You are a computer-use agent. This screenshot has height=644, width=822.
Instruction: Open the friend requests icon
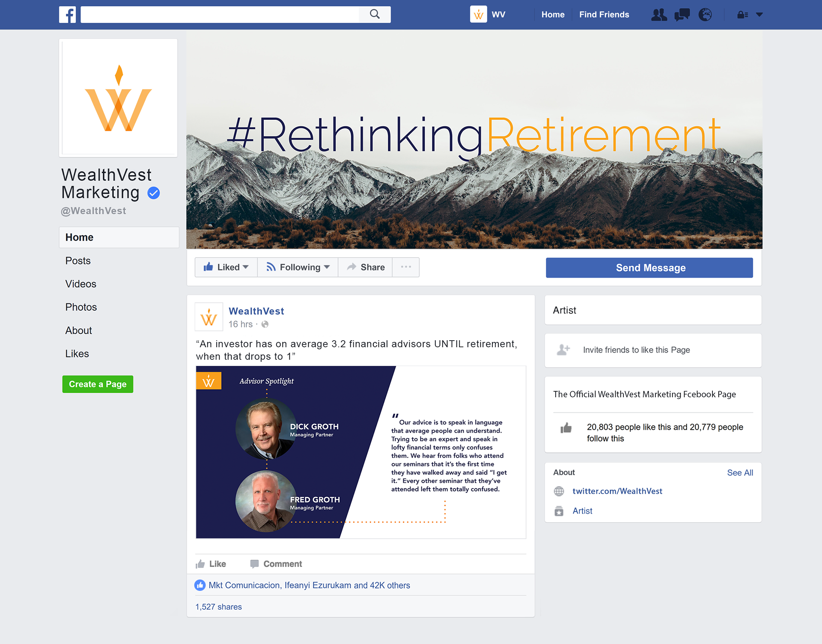tap(659, 15)
